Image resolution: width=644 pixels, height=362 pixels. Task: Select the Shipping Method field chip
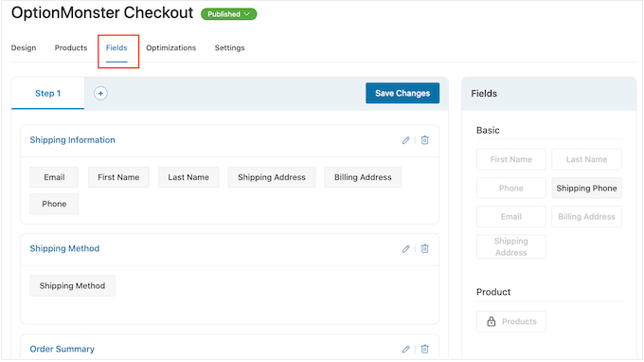72,285
